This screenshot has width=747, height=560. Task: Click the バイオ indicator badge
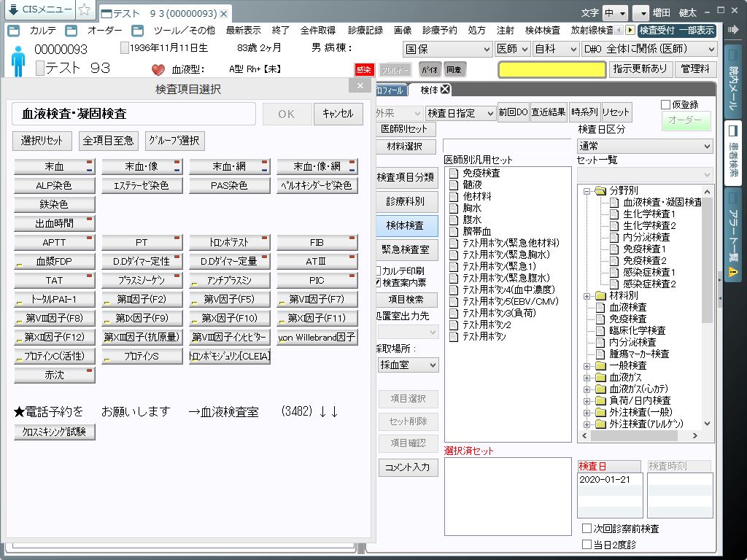430,69
